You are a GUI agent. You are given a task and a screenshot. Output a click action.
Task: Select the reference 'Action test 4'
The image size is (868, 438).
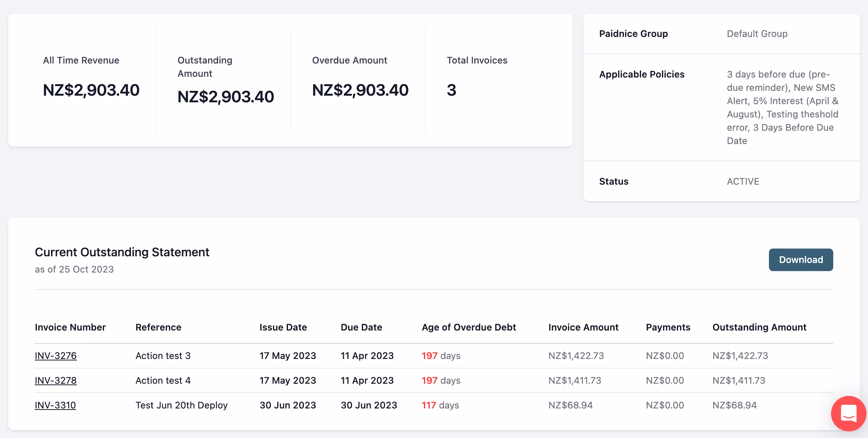tap(163, 380)
